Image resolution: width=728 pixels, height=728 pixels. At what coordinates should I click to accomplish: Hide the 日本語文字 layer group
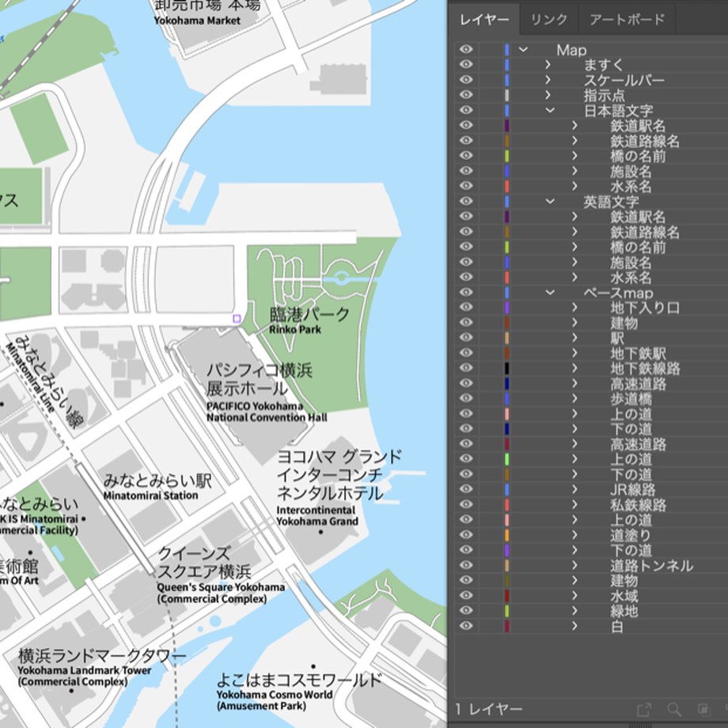pyautogui.click(x=466, y=110)
